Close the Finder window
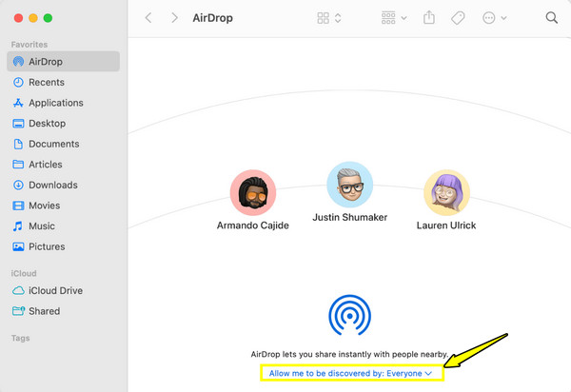The image size is (571, 392). coord(18,18)
